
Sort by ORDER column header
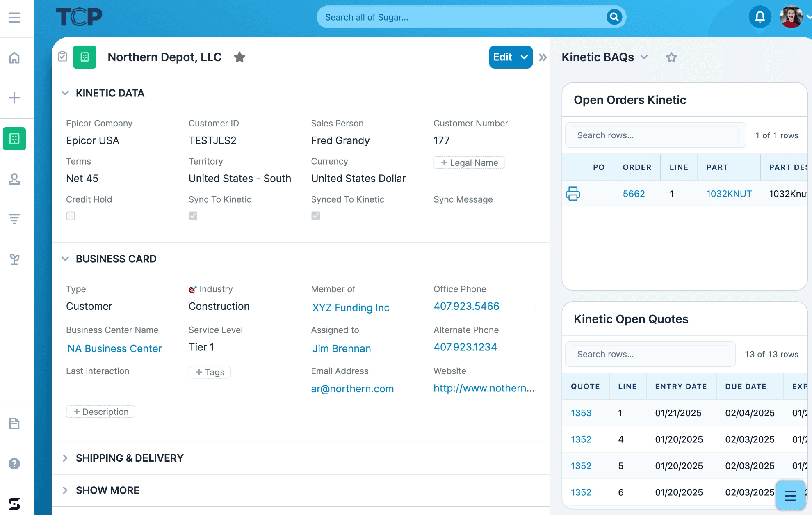(x=637, y=167)
